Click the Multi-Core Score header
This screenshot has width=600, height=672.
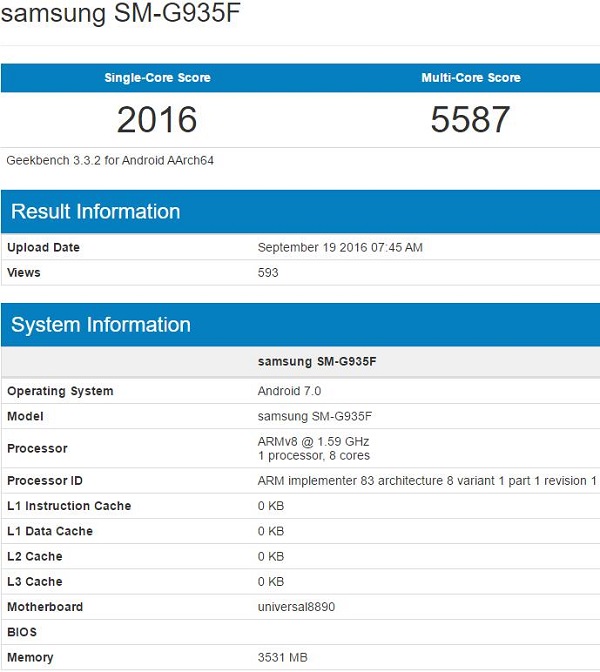(x=471, y=78)
